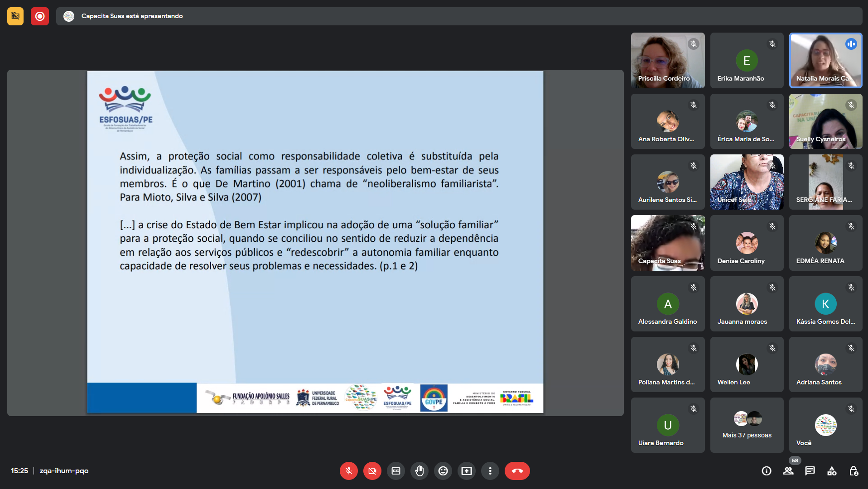Select Priscilla Cordeiro's video tile
The image size is (868, 489).
tap(667, 60)
